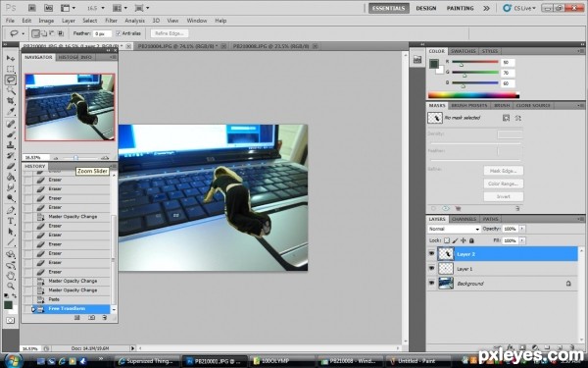588x368 pixels.
Task: Toggle lock position icon
Action: click(x=464, y=240)
